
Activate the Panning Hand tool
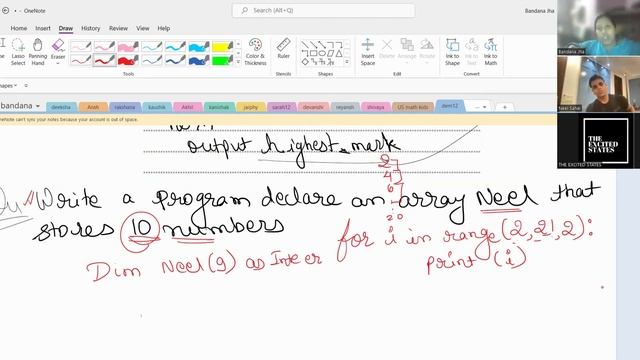pos(38,52)
